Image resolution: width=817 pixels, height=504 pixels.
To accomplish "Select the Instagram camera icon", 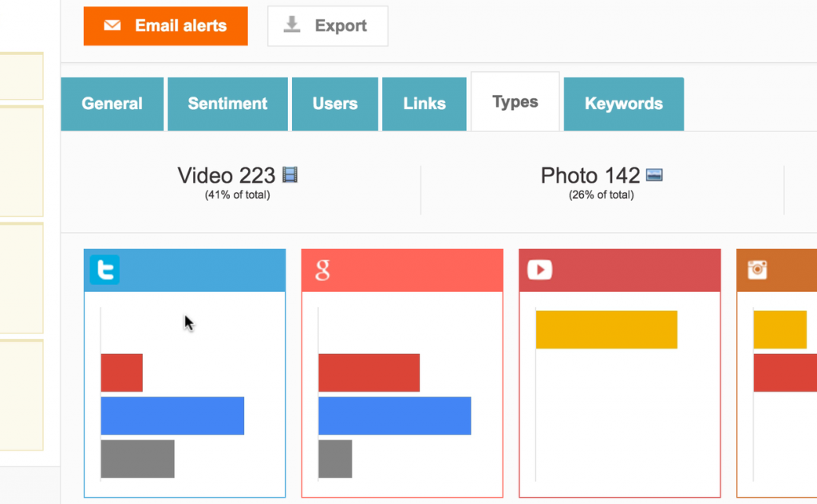I will click(x=756, y=270).
